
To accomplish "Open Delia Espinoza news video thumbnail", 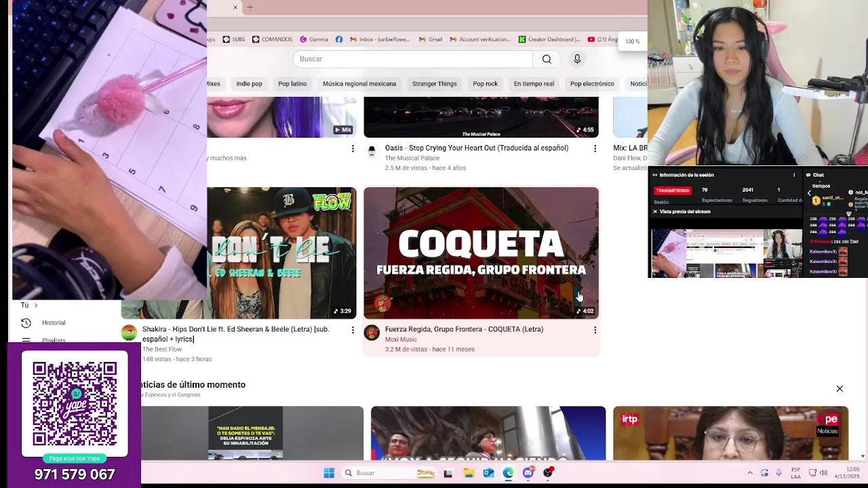I will tap(252, 433).
